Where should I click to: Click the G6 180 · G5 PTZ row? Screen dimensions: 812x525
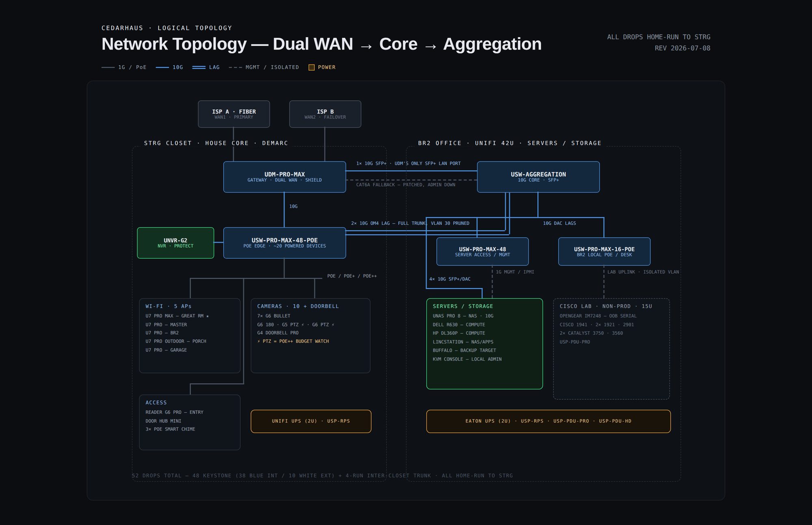[x=296, y=325]
